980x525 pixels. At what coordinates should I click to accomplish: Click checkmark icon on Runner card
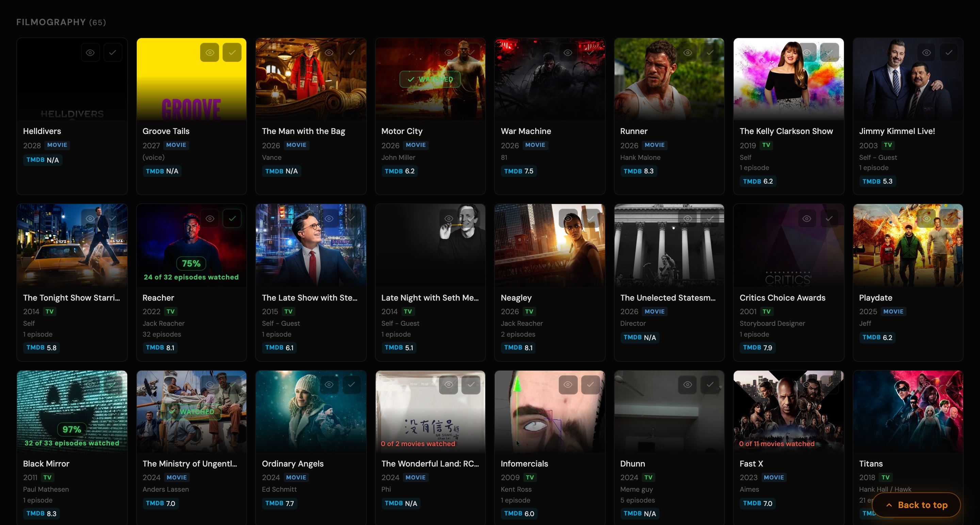710,52
